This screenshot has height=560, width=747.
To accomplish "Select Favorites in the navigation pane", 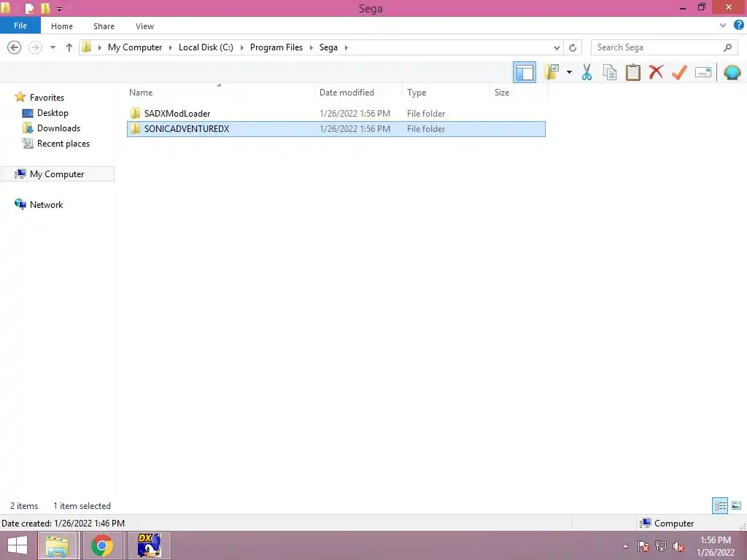I will click(47, 98).
